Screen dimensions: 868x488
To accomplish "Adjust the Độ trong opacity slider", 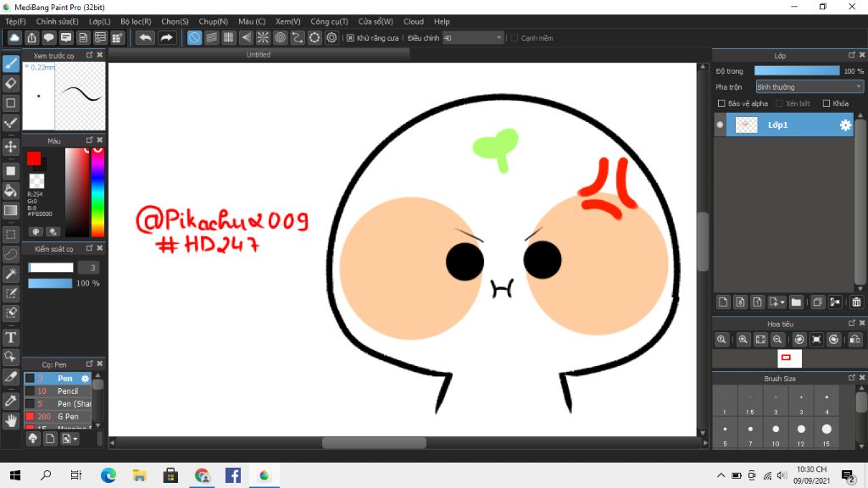I will click(797, 71).
